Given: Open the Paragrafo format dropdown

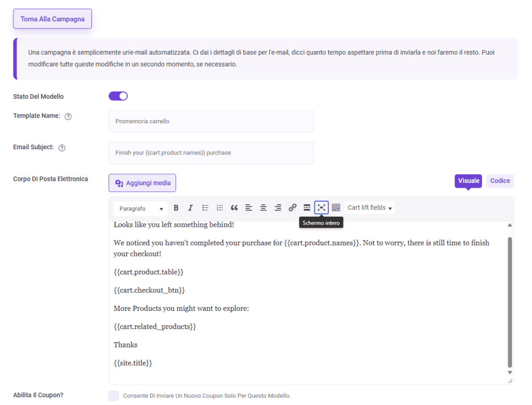Looking at the screenshot, I should click(140, 208).
